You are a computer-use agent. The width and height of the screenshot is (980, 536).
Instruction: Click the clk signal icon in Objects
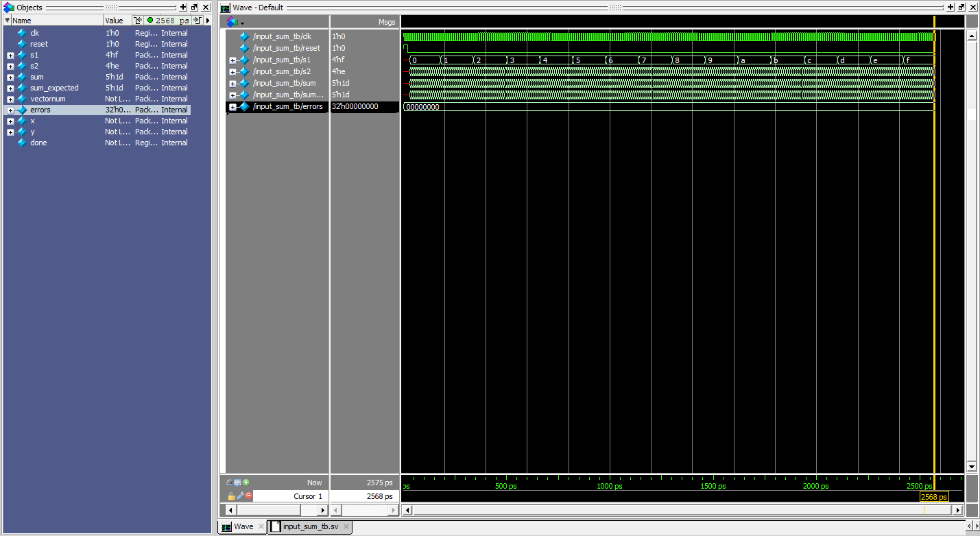21,33
